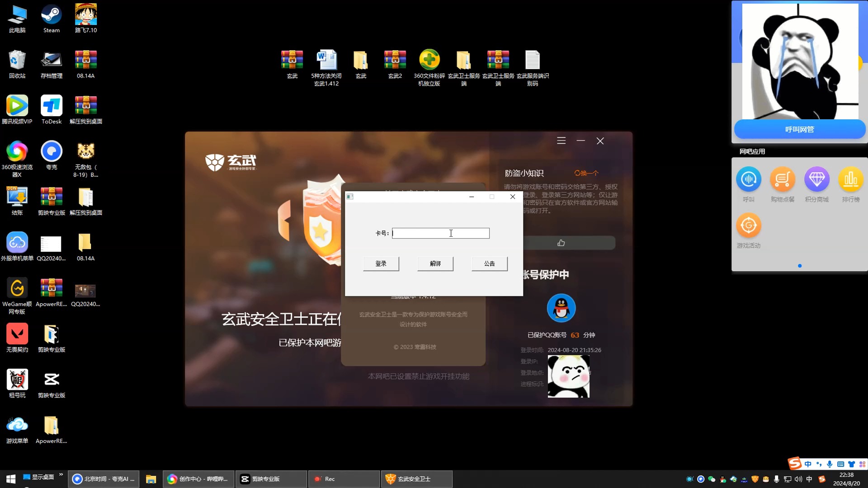868x488 pixels.
Task: Switch to 北京时间 - 夸克AI taskbar window
Action: [x=104, y=479]
